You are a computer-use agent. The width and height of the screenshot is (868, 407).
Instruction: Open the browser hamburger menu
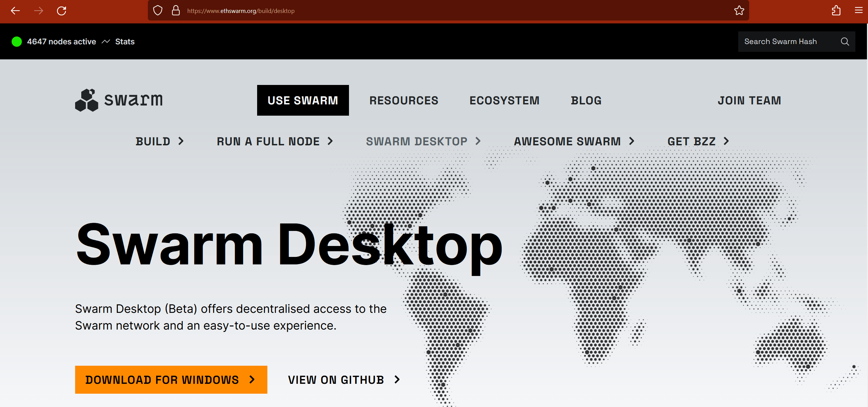point(859,11)
